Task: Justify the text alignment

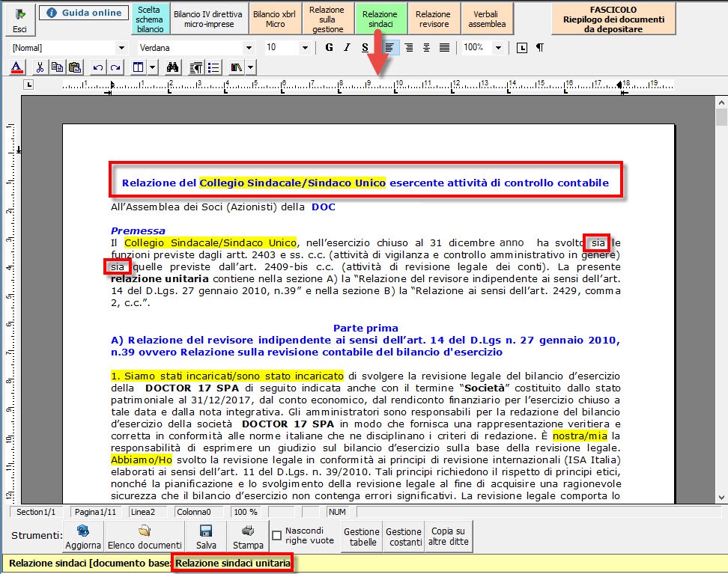Action: click(x=444, y=47)
